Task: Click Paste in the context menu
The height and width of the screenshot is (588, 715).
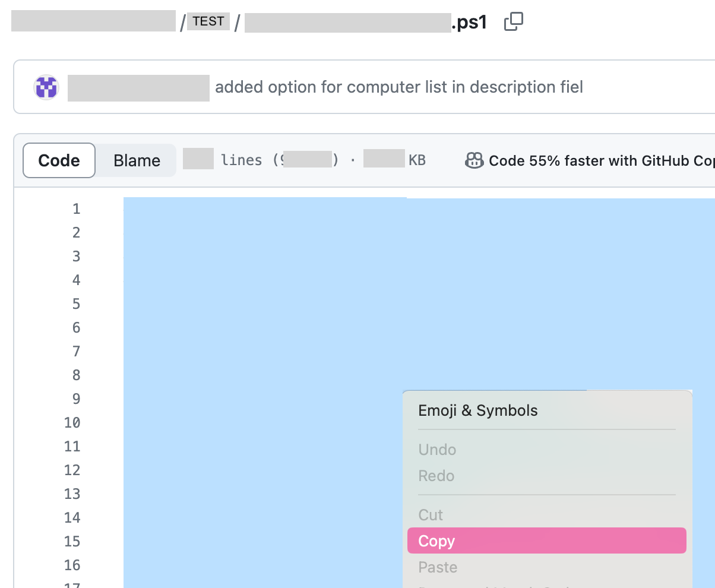Action: tap(438, 567)
